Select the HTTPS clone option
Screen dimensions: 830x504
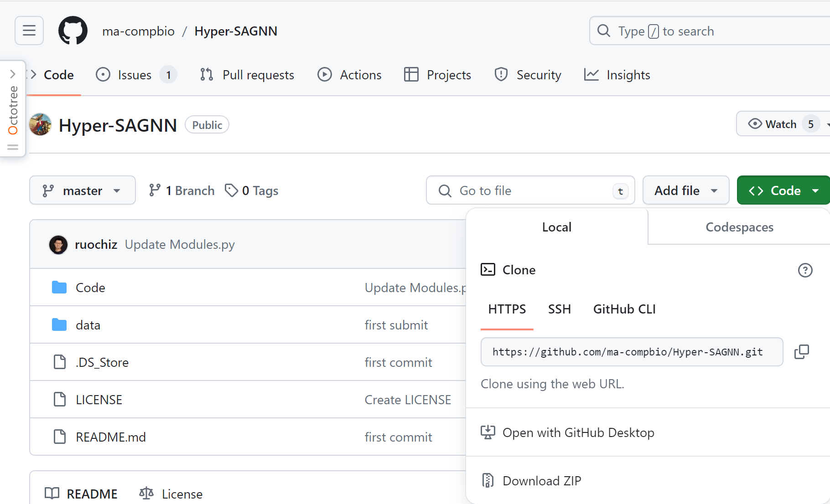pyautogui.click(x=507, y=309)
